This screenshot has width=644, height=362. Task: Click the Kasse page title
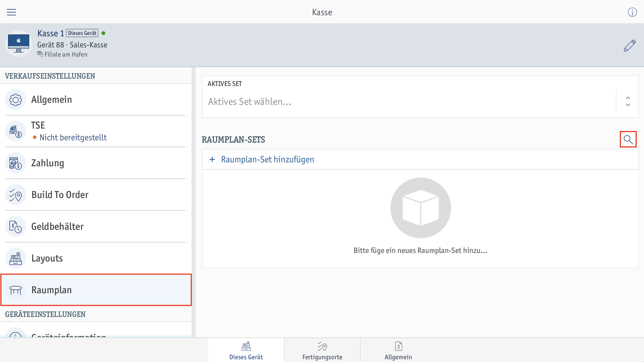click(x=322, y=12)
